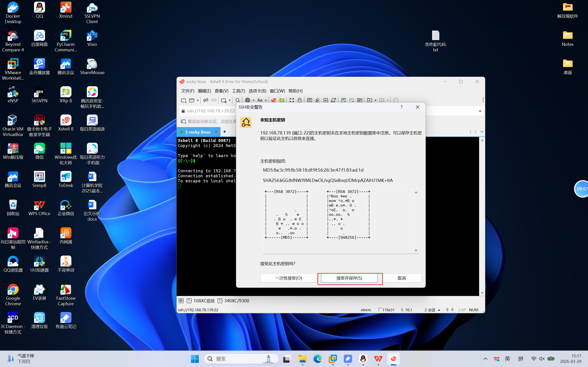Screen dimensions: 588x367
Task: Click the new session toolbar icon
Action: tap(184, 100)
